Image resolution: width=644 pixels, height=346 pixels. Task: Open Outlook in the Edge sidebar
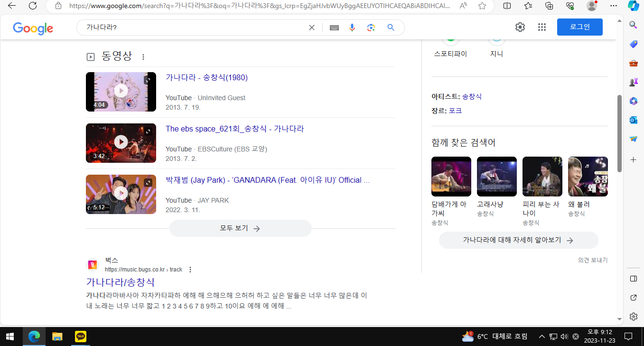(633, 120)
